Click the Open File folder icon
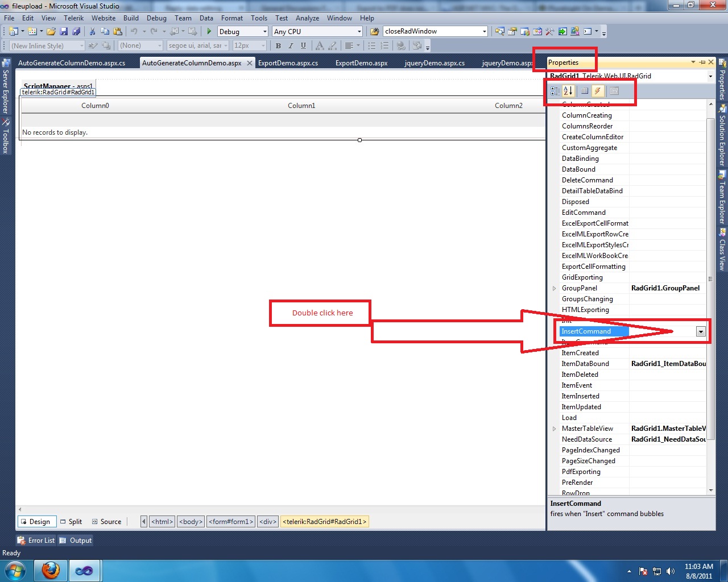Image resolution: width=728 pixels, height=582 pixels. [x=51, y=31]
